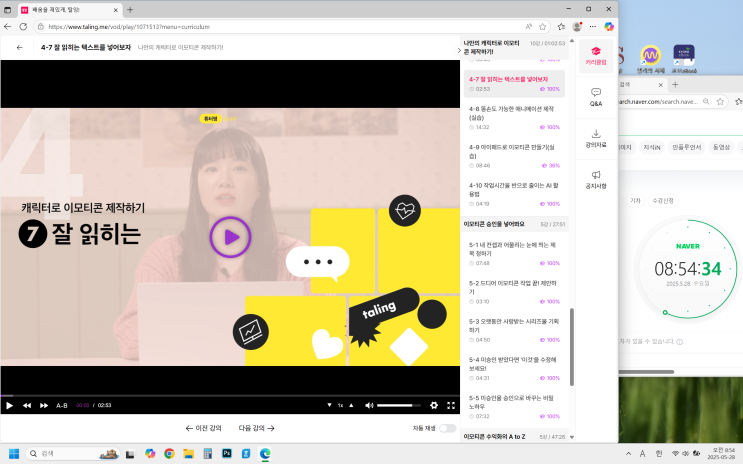
Task: Enter fullscreen video mode
Action: 451,405
